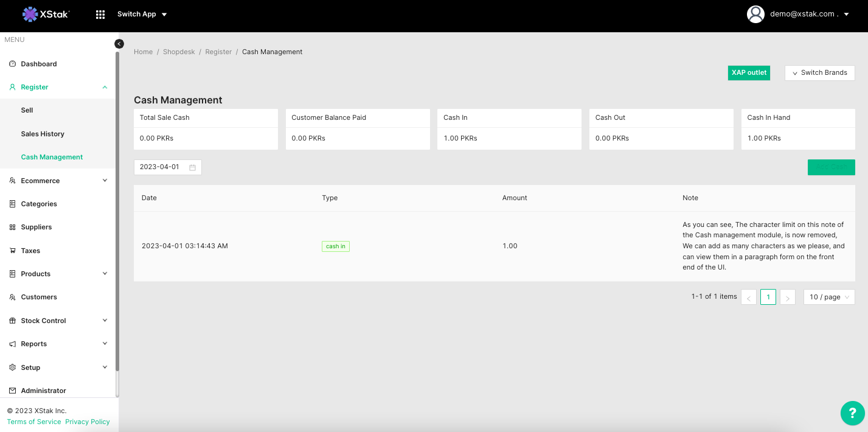Viewport: 868px width, 432px height.
Task: Select Sales History in sidebar
Action: tap(43, 134)
